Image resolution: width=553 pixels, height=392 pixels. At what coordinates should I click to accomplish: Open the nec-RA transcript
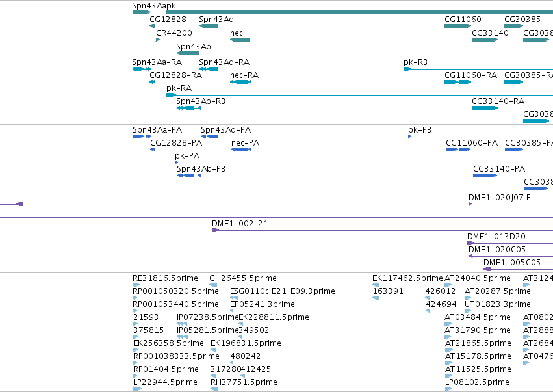click(241, 82)
